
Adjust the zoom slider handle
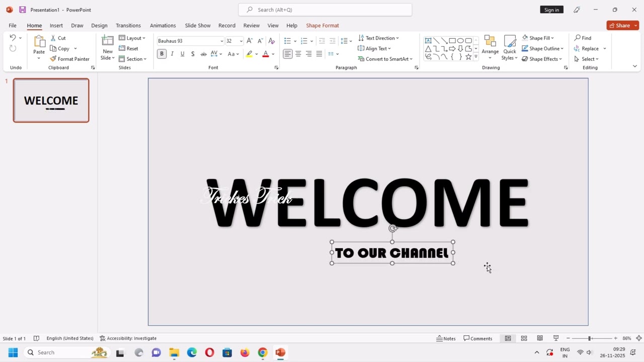[x=590, y=338]
